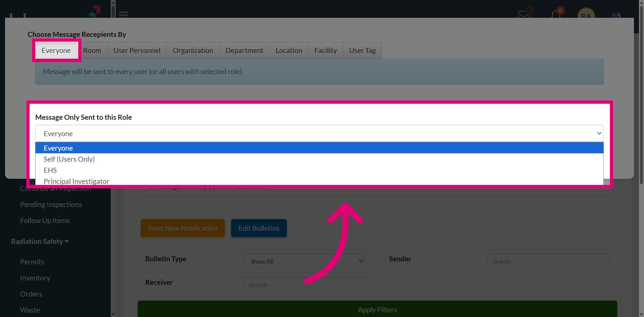Open the User Personnel tab

pos(137,50)
